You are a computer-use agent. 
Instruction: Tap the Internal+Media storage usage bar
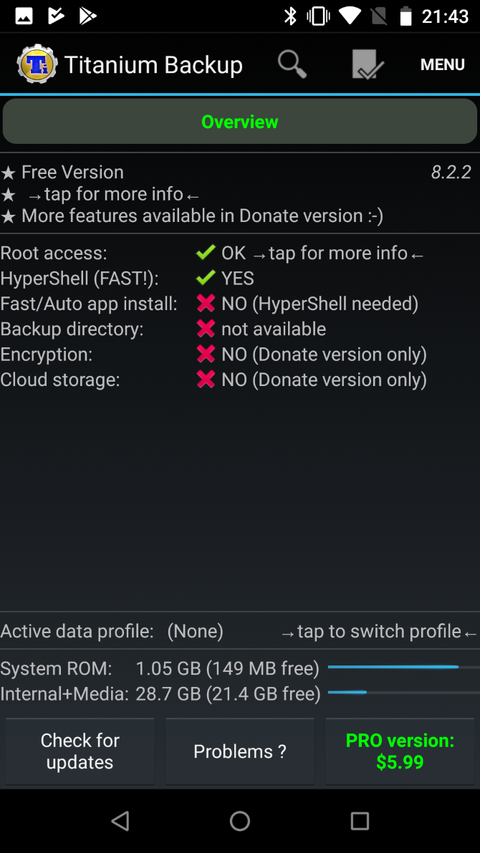(404, 693)
